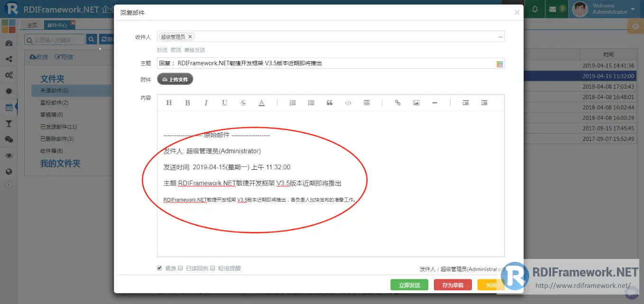Toggle the 紧急 checkbox
Image resolution: width=644 pixels, height=304 pixels.
pyautogui.click(x=159, y=268)
